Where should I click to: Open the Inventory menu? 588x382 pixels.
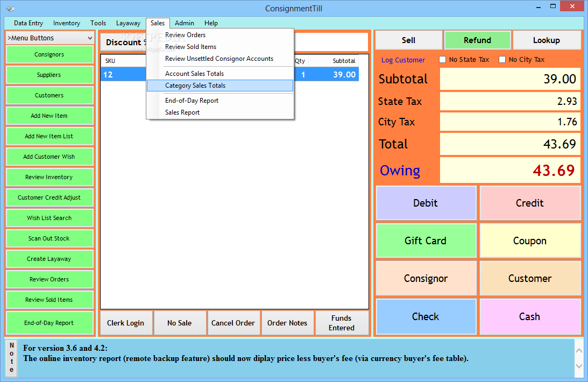click(x=66, y=23)
